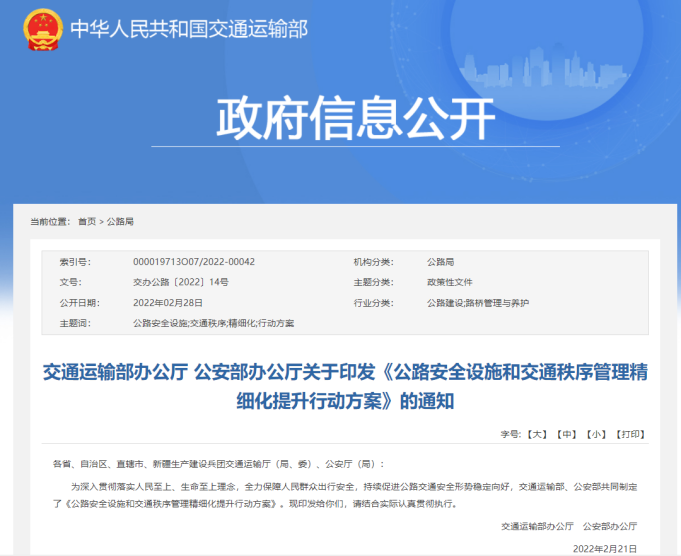Click the 公路局 value beside 机构分类
681x556 pixels.
pos(441,261)
